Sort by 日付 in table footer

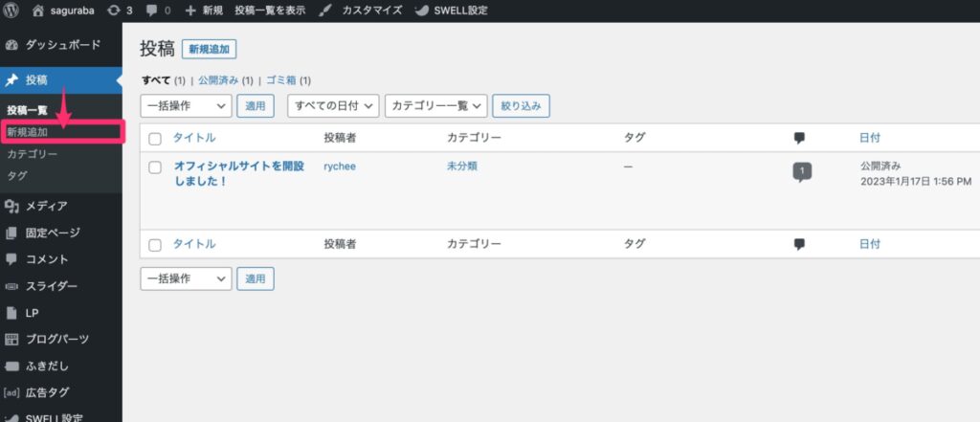point(870,244)
